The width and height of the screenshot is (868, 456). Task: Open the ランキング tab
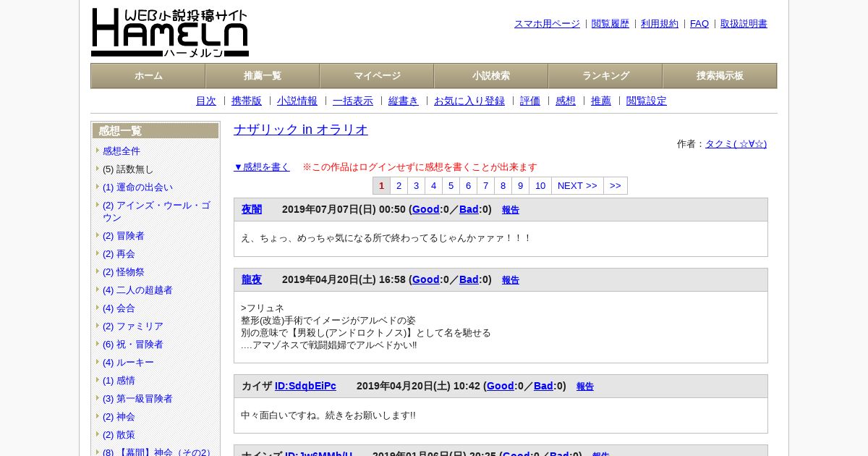tap(605, 76)
